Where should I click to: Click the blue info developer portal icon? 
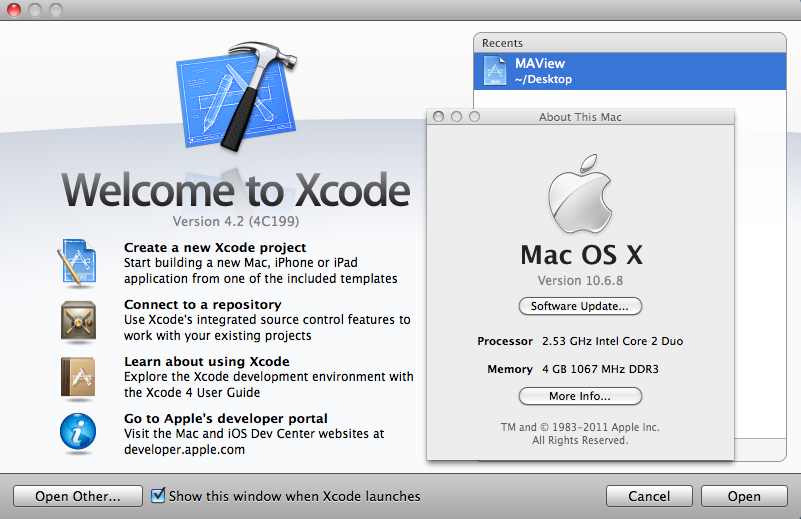(x=78, y=432)
